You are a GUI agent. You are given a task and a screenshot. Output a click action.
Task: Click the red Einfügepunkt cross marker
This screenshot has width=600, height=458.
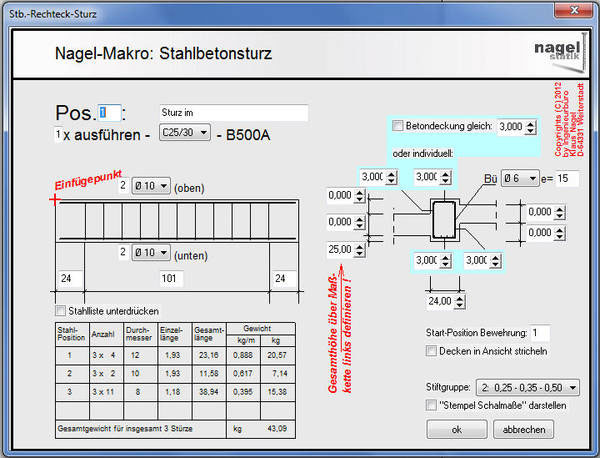54,200
